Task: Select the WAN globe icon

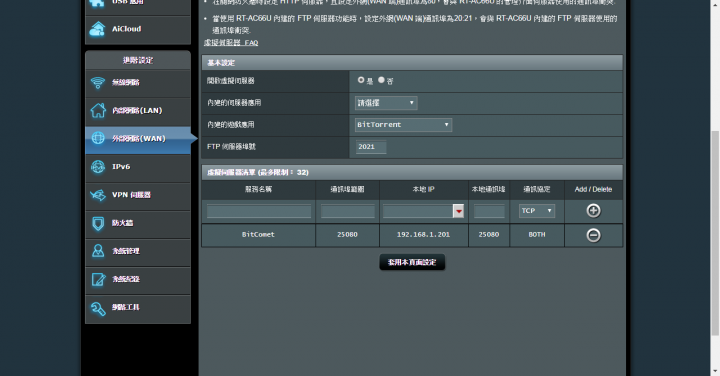Action: click(98, 138)
